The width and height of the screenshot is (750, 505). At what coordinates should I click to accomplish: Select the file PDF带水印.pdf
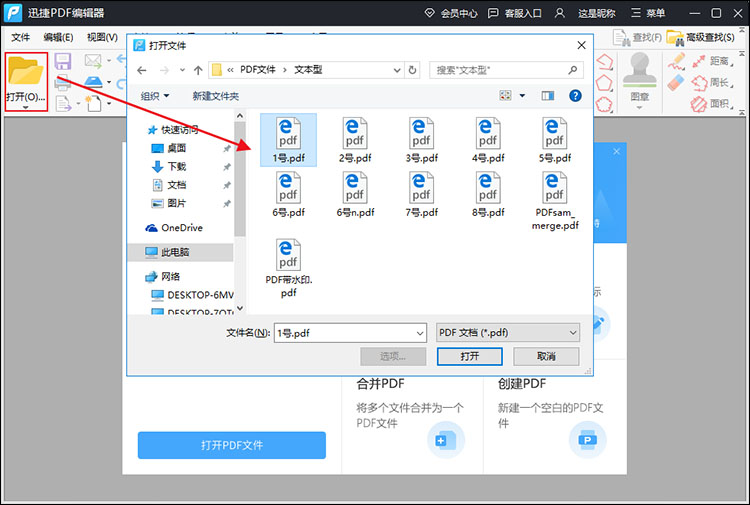point(288,268)
